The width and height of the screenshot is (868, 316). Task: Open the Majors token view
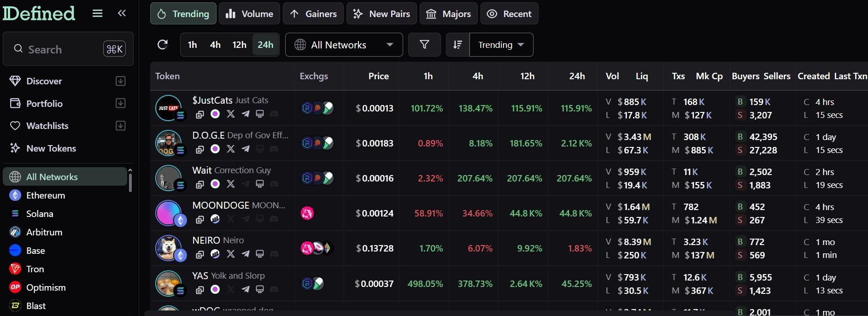[448, 13]
